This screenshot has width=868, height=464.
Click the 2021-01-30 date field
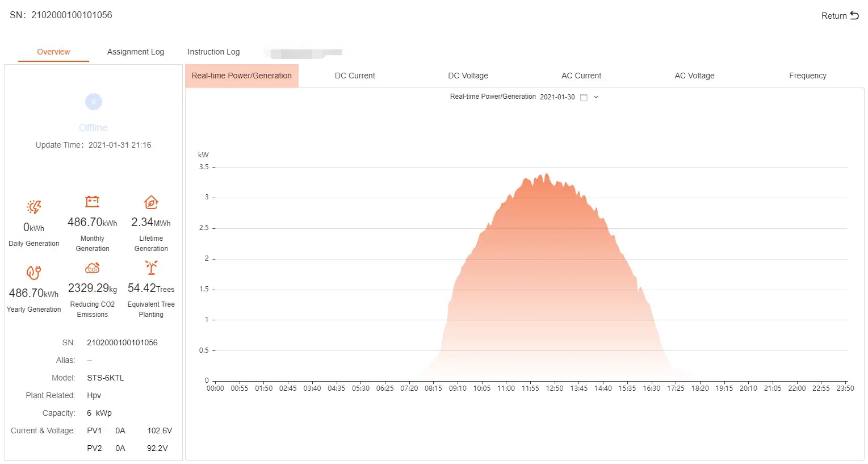(557, 97)
